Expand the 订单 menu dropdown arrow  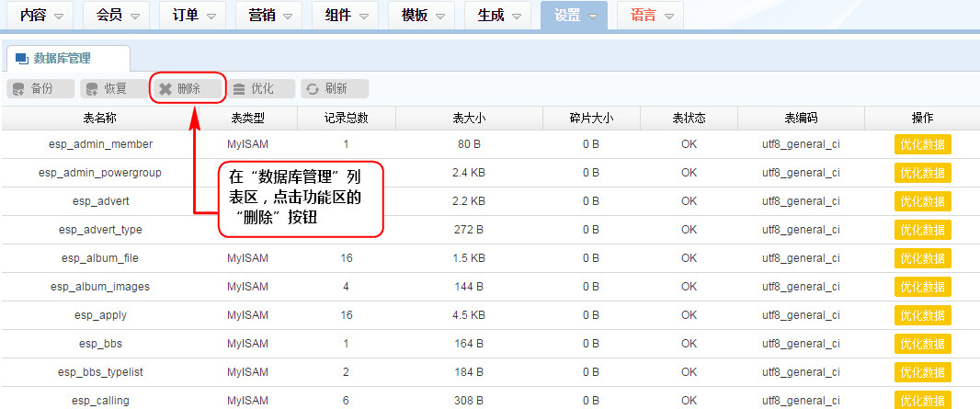click(211, 17)
